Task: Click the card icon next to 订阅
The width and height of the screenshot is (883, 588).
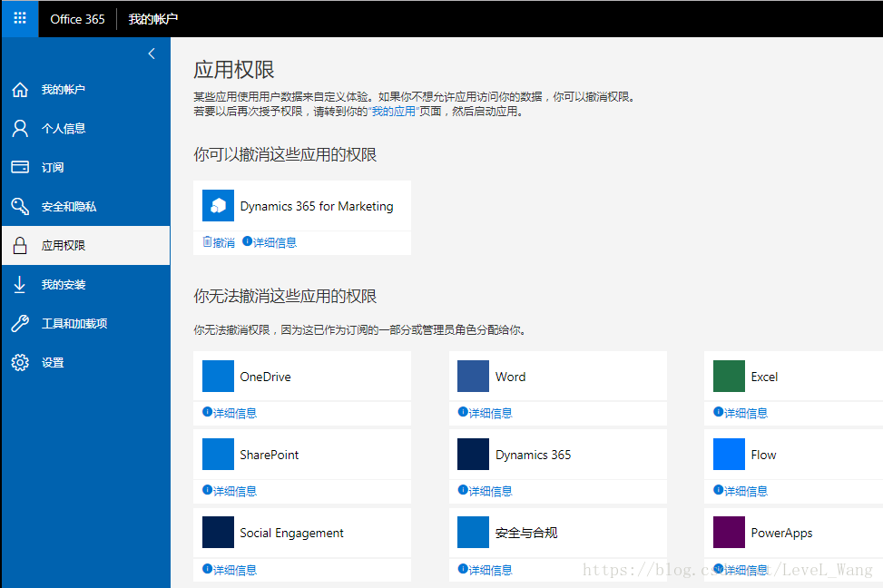Action: tap(20, 167)
